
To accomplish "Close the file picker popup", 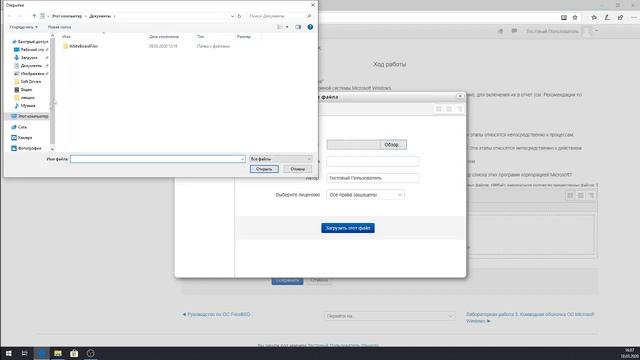I will [460, 96].
